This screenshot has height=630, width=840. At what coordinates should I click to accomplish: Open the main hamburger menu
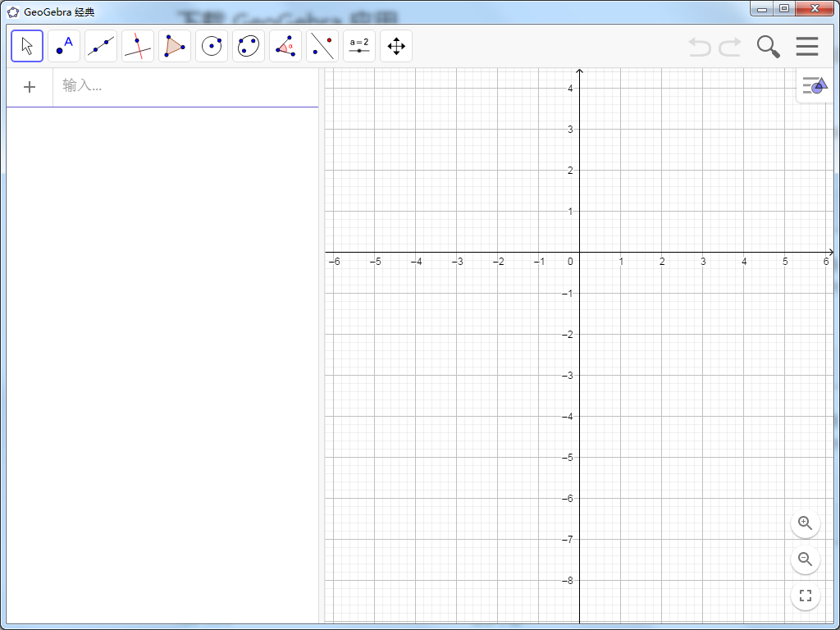[x=807, y=47]
